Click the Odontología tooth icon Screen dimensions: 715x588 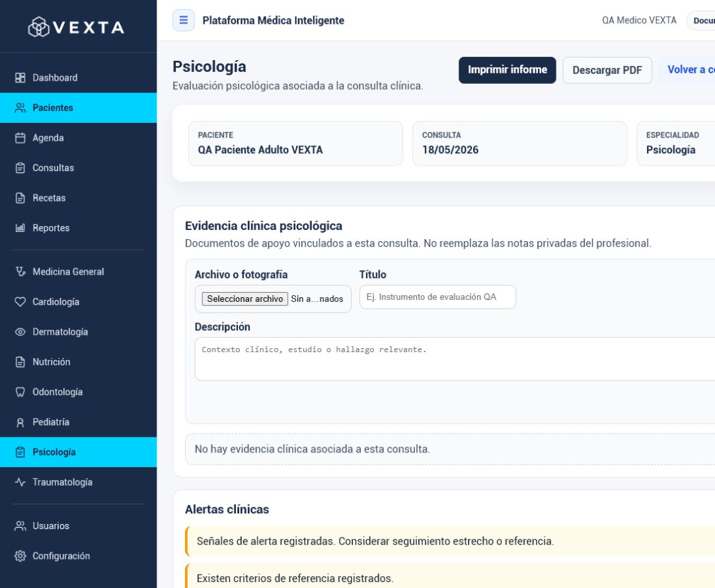click(x=20, y=392)
